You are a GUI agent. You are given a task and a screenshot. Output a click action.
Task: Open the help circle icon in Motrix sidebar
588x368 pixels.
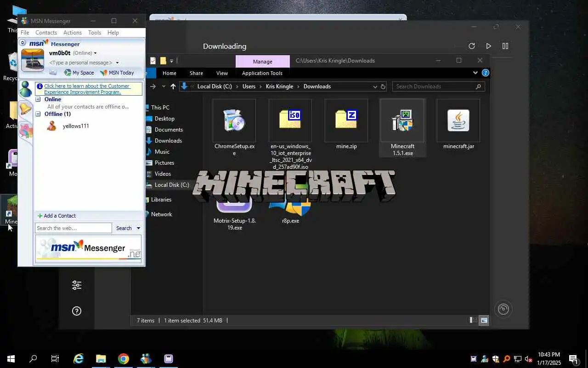pyautogui.click(x=77, y=311)
